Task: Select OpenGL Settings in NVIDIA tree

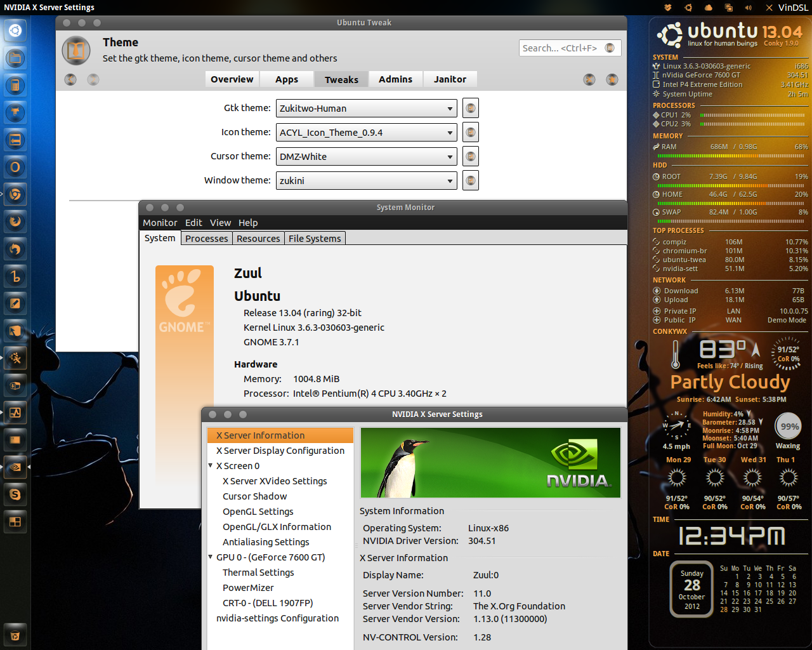Action: click(x=258, y=512)
